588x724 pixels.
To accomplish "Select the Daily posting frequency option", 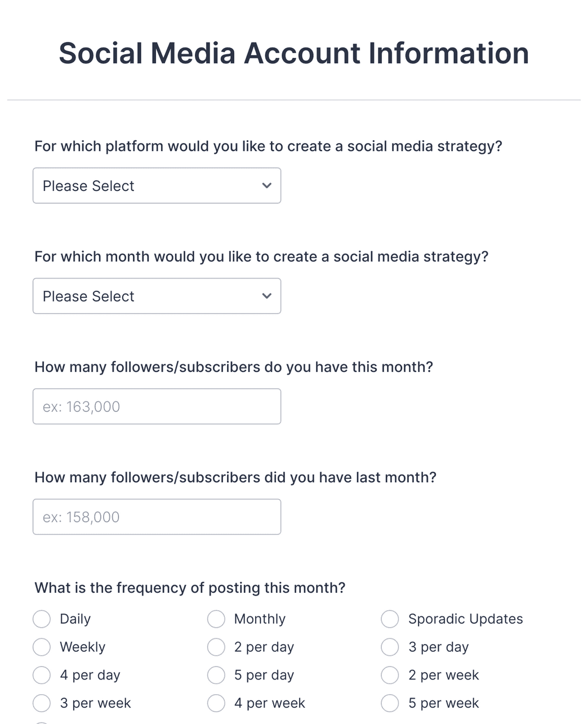I will coord(42,619).
